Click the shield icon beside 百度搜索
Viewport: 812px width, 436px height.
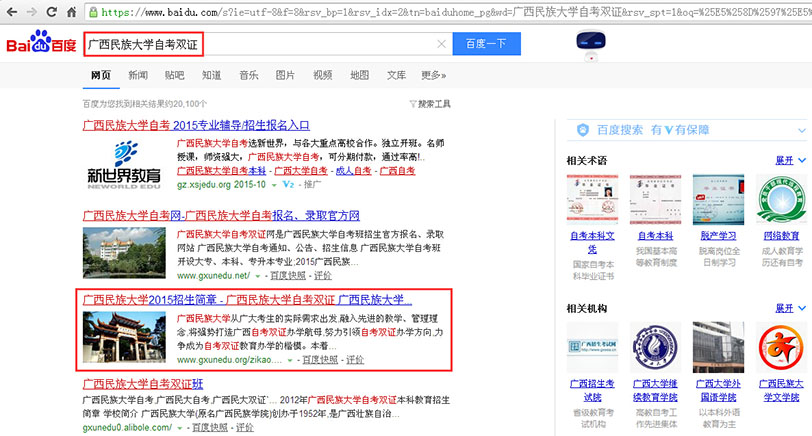(x=583, y=130)
